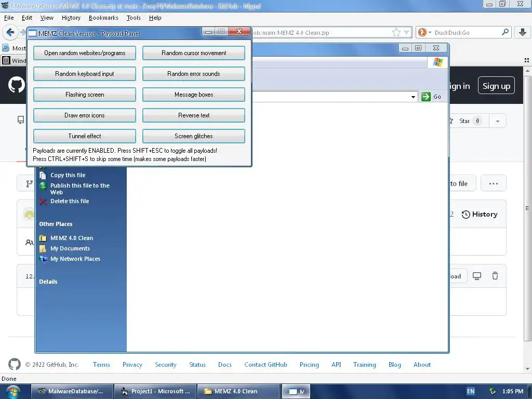Viewport: 532px width, 399px height.
Task: Click the desktop/open-with monitor icon
Action: [x=477, y=276]
